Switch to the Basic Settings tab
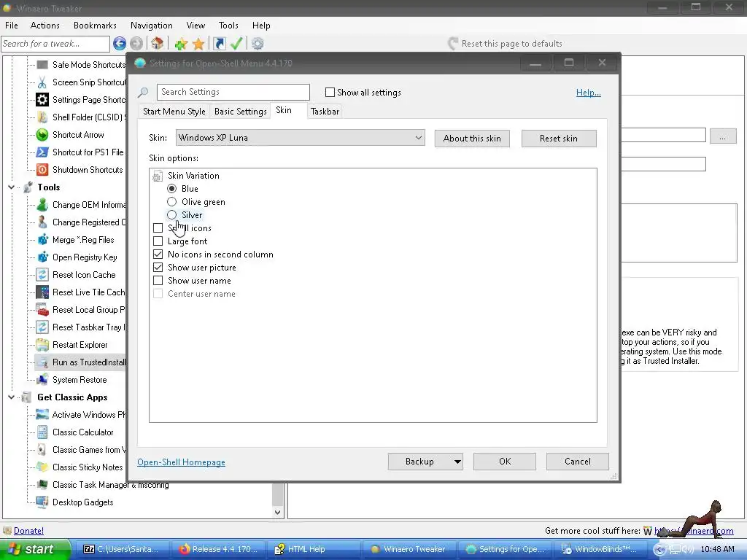The width and height of the screenshot is (747, 560). pos(240,112)
